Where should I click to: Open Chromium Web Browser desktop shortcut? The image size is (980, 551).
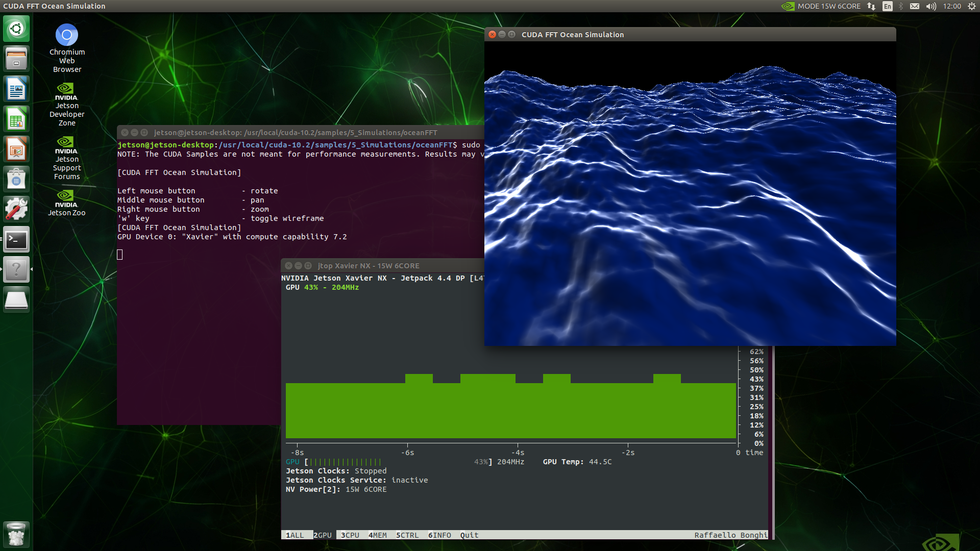[67, 48]
